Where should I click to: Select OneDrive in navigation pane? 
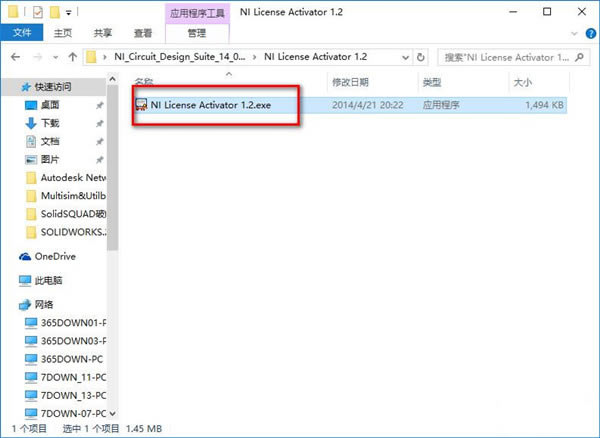pyautogui.click(x=55, y=256)
